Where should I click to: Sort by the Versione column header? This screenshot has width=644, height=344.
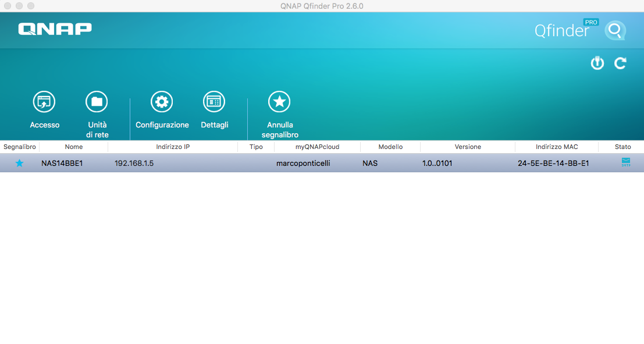(x=468, y=147)
